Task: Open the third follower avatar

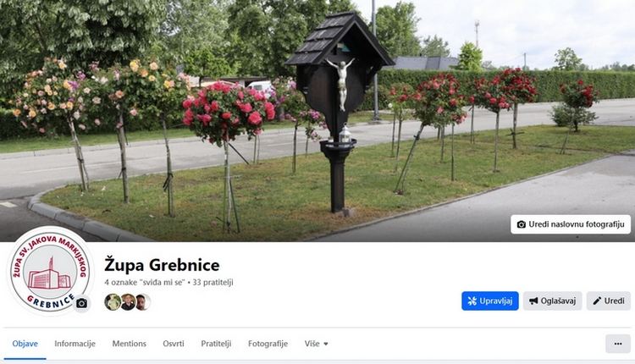Action: (x=143, y=302)
